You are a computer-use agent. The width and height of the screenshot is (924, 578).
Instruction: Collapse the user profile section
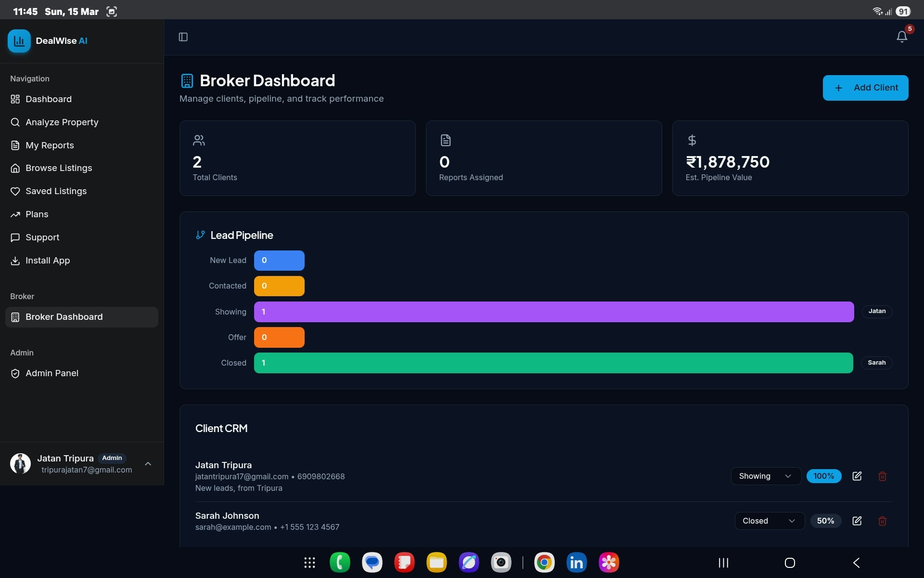(148, 463)
